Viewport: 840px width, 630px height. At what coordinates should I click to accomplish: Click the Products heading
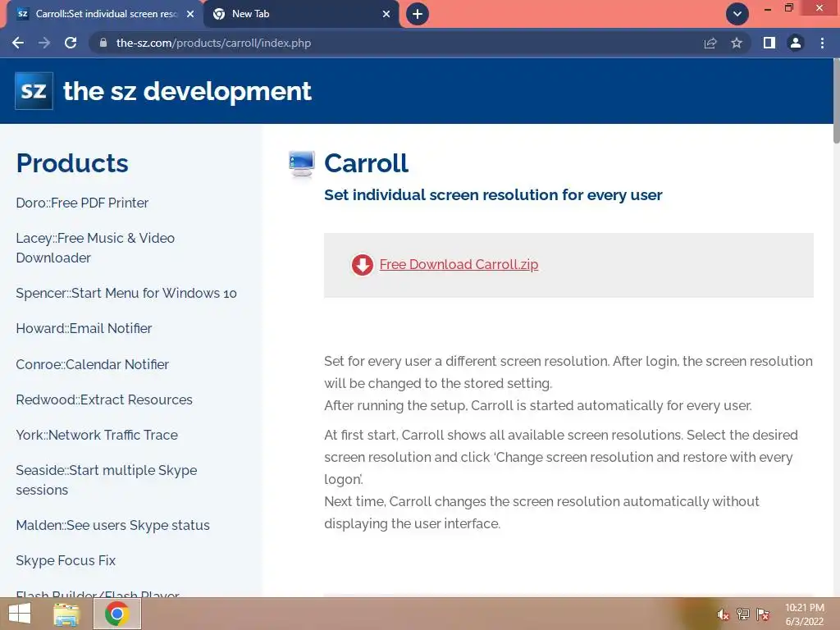click(72, 163)
